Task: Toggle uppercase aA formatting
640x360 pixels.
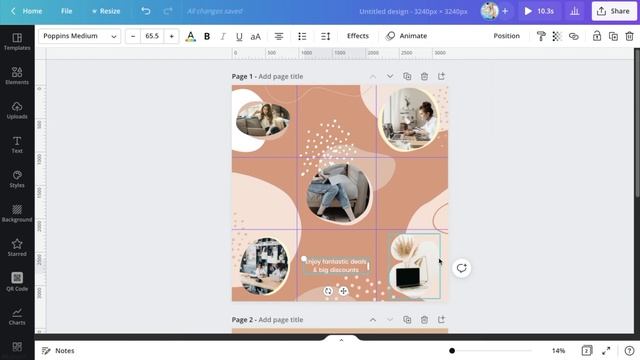Action: pos(256,37)
